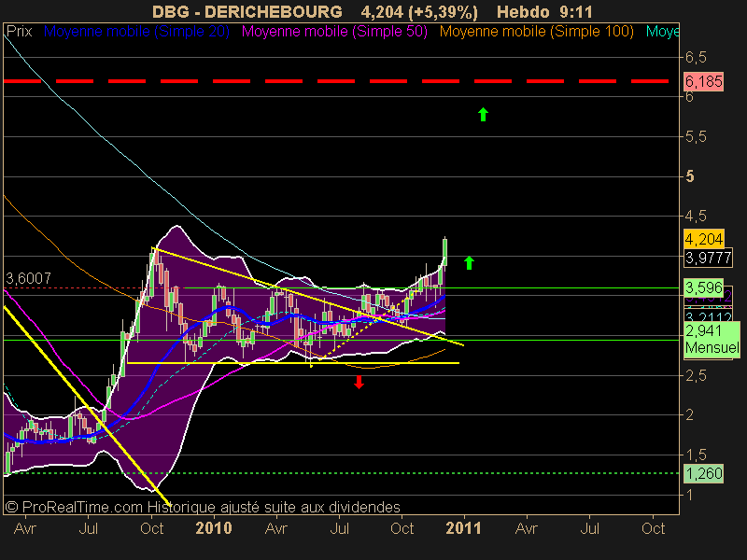The image size is (747, 560).
Task: Select Moyenne mobile (Simple 20) legend entry
Action: tap(136, 32)
